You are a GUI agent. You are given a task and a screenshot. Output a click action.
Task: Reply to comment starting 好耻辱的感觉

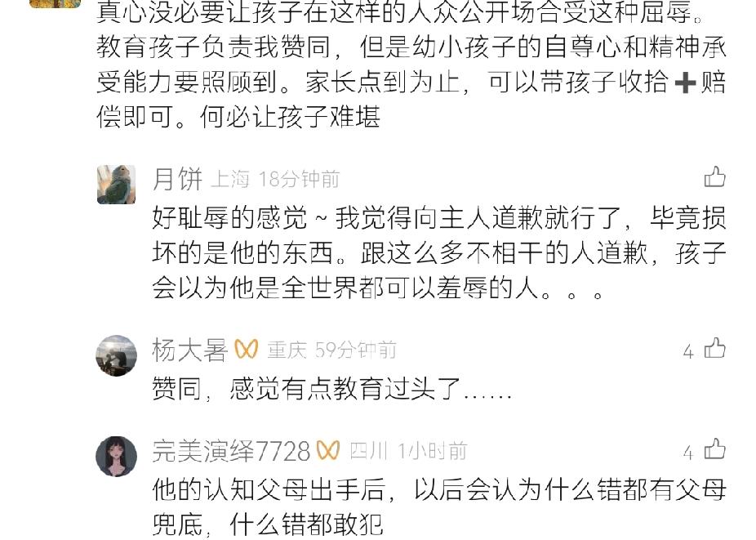point(438,252)
